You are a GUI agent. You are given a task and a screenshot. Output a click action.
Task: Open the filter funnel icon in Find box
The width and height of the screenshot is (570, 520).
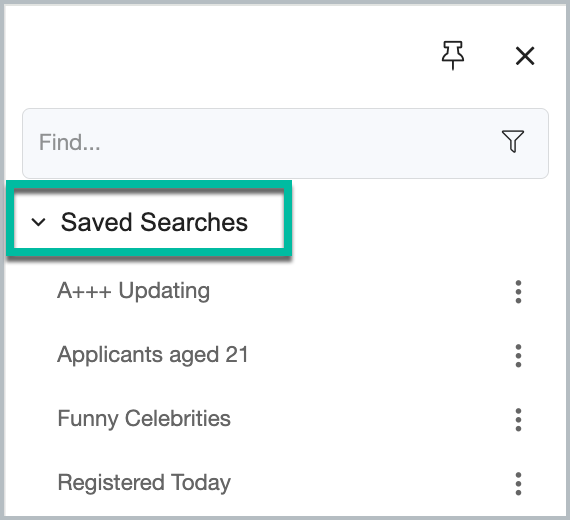click(x=513, y=141)
